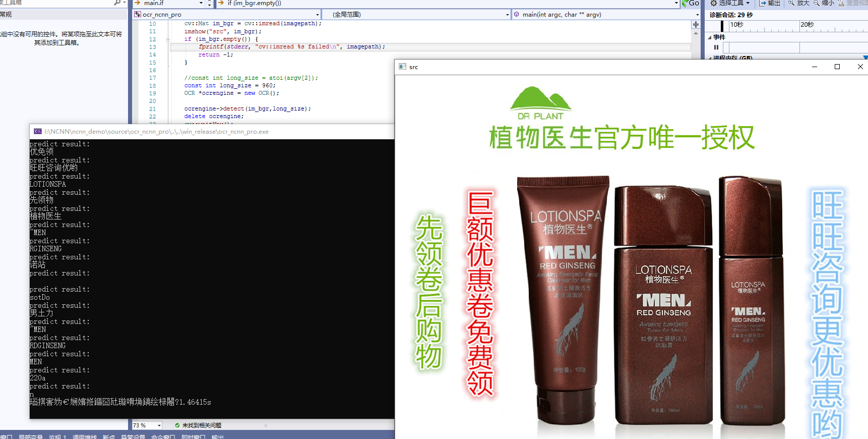Screen dimensions: 868x439
Task: Click the console line ending with 1.46415s
Action: click(120, 402)
